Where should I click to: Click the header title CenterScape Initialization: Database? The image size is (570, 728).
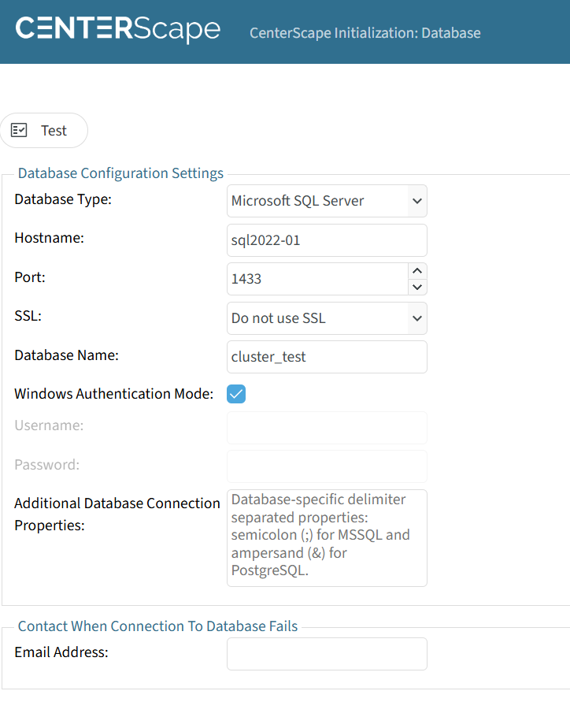[x=365, y=33]
